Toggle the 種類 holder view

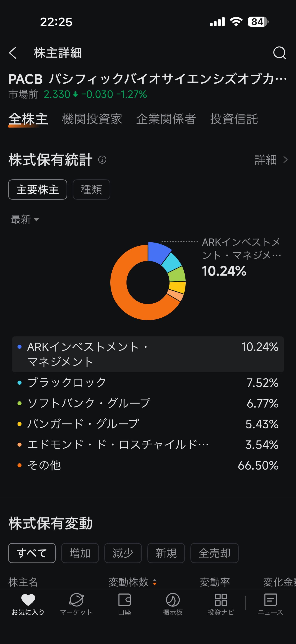pos(91,189)
